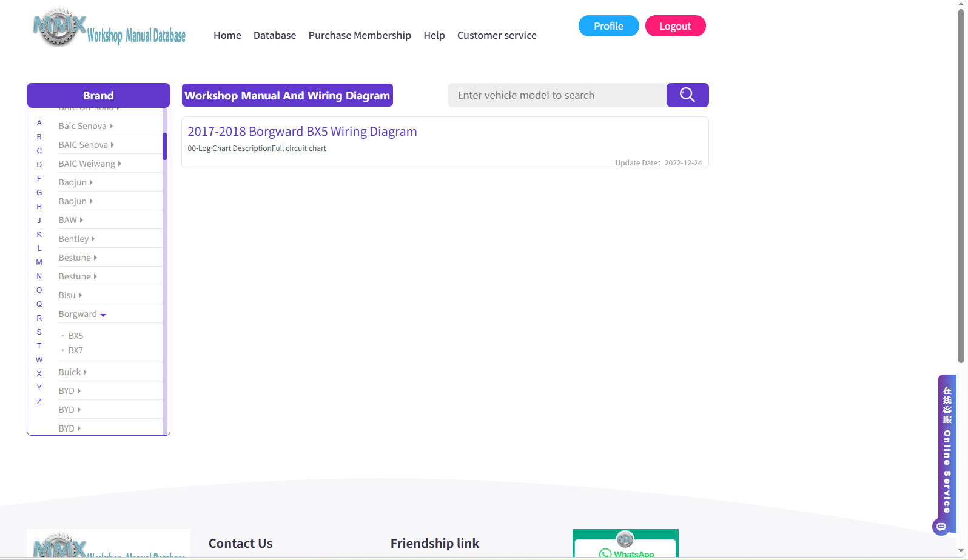Jump to brands starting with Z

pos(39,402)
